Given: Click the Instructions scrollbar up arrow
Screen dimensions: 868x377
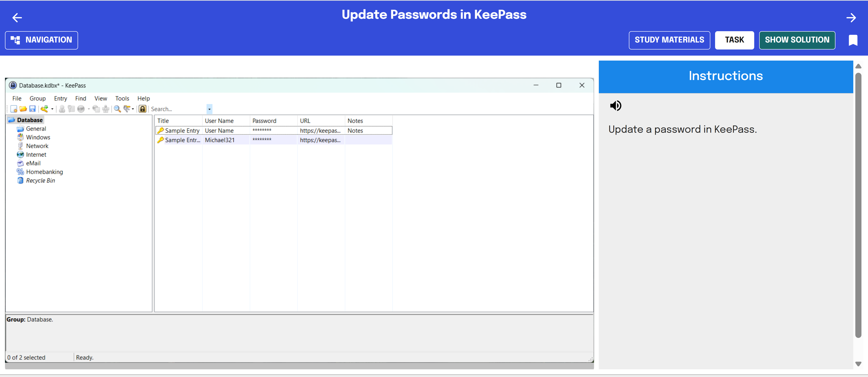Looking at the screenshot, I should tap(858, 66).
